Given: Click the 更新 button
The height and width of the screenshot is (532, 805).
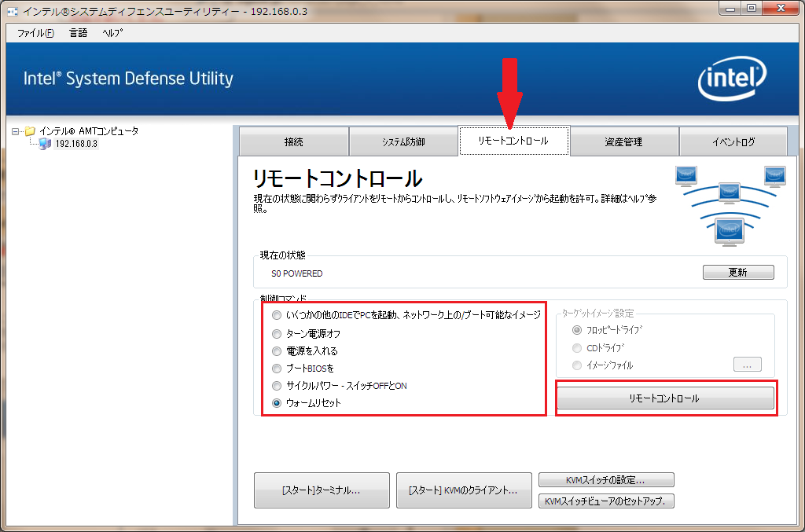Looking at the screenshot, I should pos(737,273).
